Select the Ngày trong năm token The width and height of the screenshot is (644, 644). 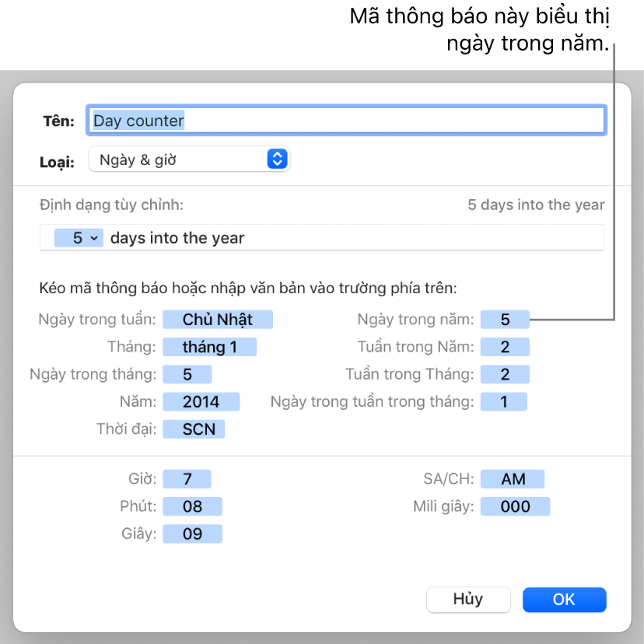[x=505, y=319]
